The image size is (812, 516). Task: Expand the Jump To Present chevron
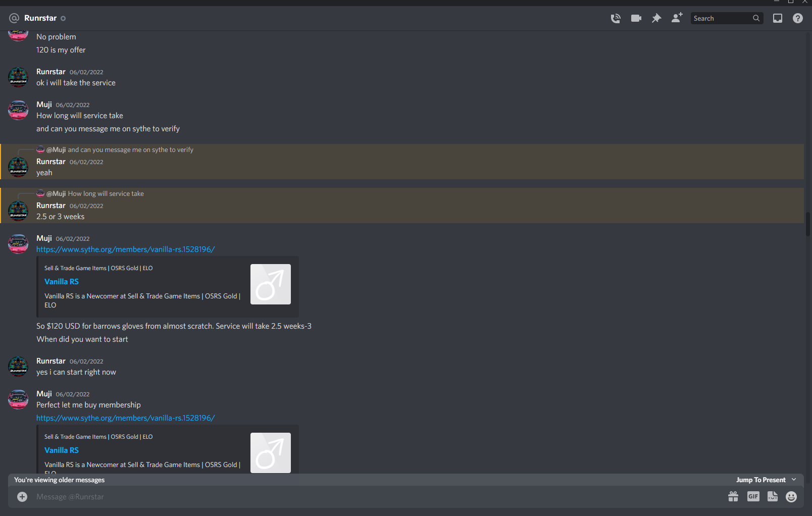coord(794,480)
